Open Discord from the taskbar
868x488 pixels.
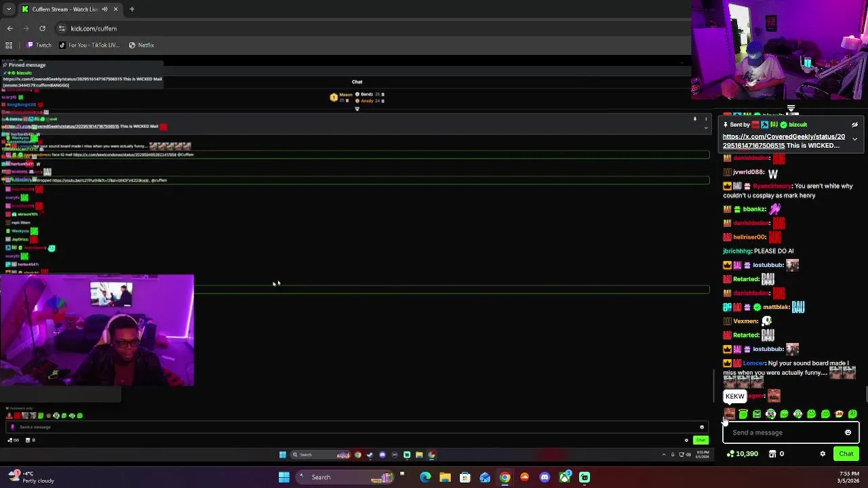[x=545, y=477]
